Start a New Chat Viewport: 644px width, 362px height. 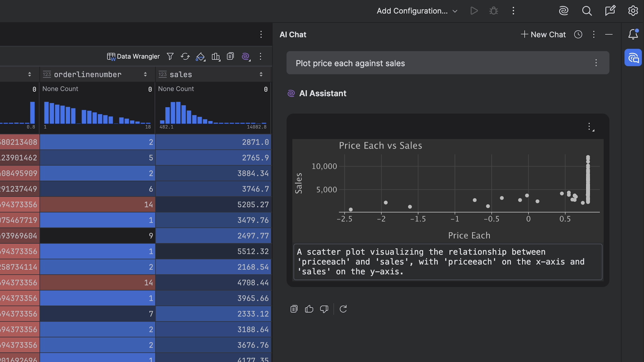[543, 34]
